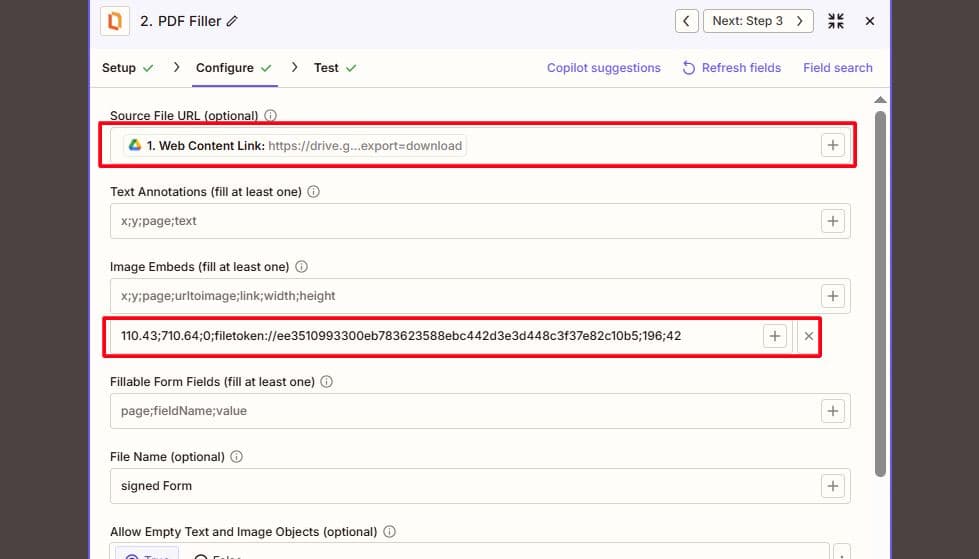
Task: Click plus button in Text Annotations field
Action: click(x=832, y=221)
